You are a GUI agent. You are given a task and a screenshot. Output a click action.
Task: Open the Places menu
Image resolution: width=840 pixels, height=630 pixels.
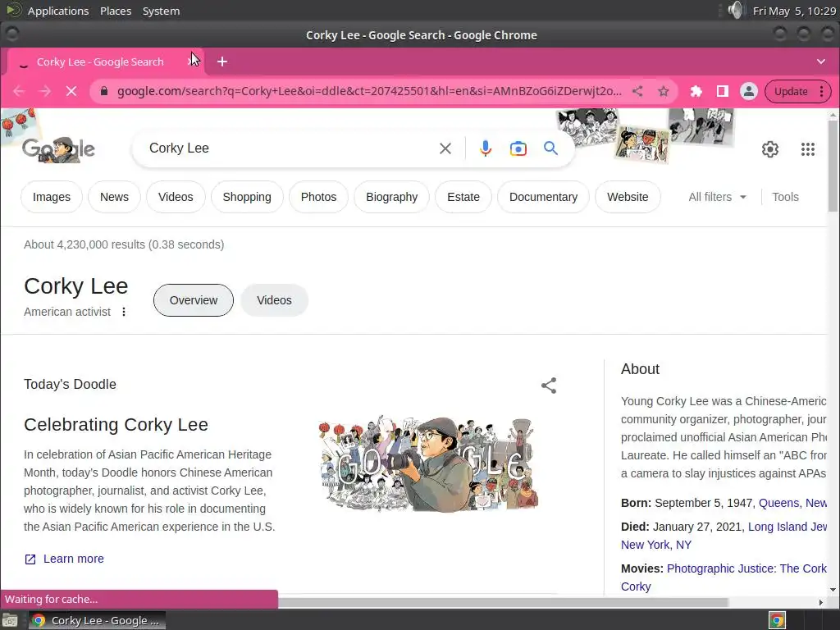(x=116, y=11)
